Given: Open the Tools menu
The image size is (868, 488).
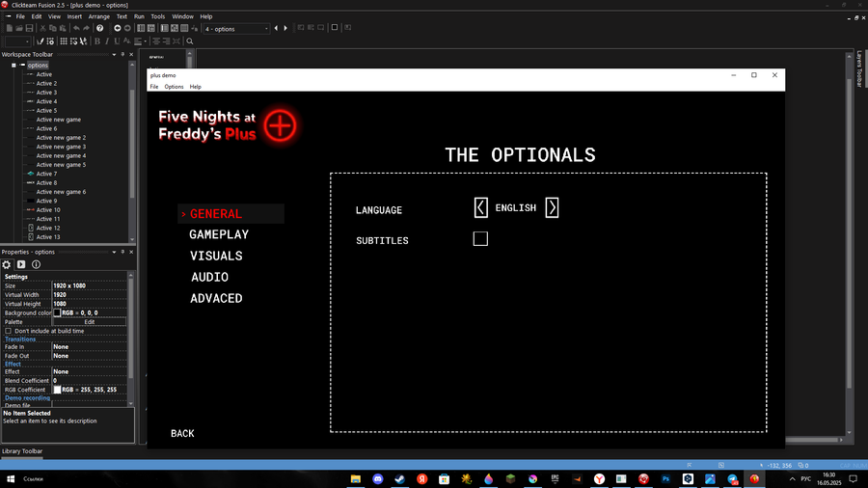Looking at the screenshot, I should pos(158,16).
